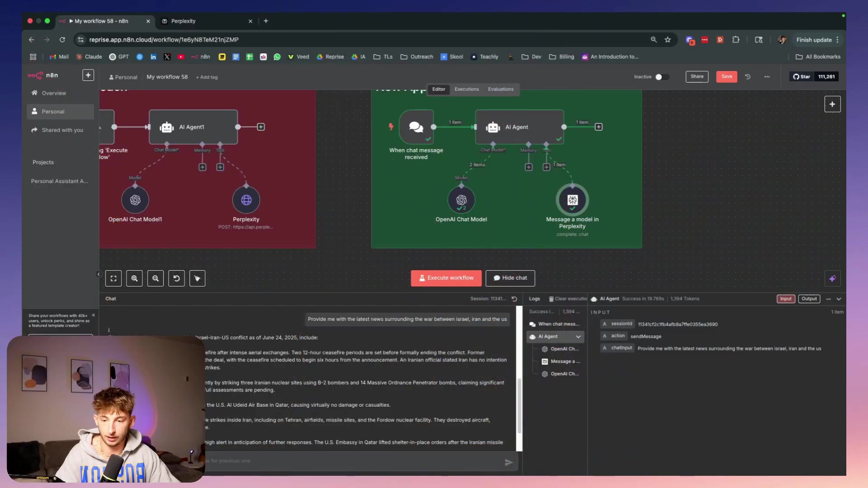Add Tool sub-node to AI Agent1
This screenshot has width=868, height=488.
(220, 167)
